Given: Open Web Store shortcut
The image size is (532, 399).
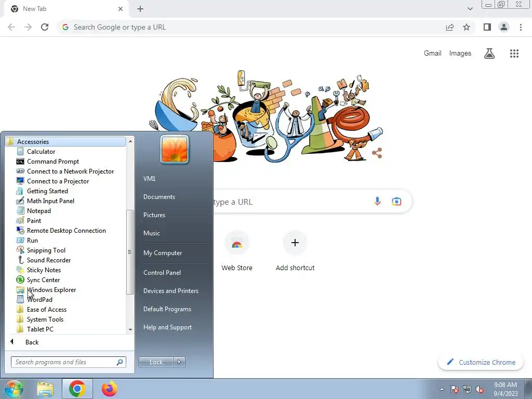Looking at the screenshot, I should pyautogui.click(x=237, y=252).
